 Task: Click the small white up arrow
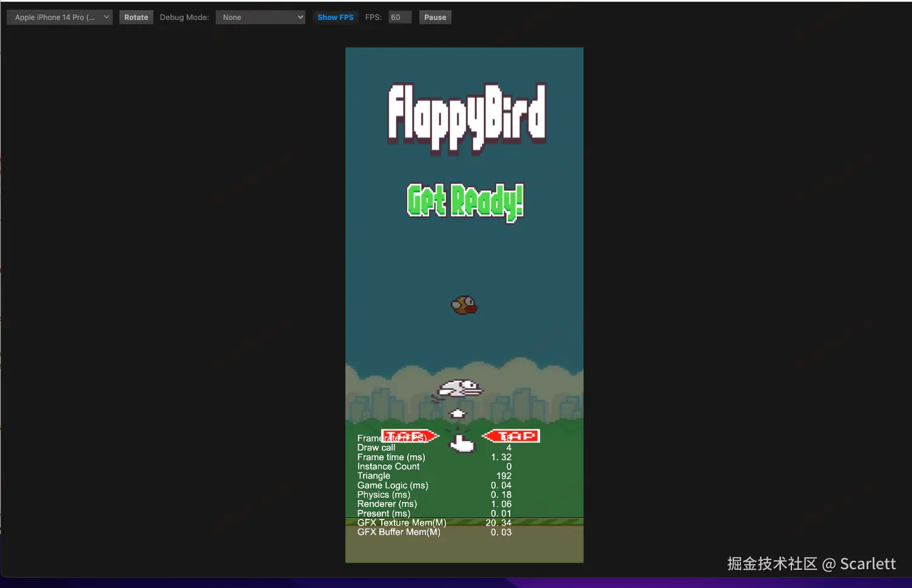pyautogui.click(x=458, y=414)
